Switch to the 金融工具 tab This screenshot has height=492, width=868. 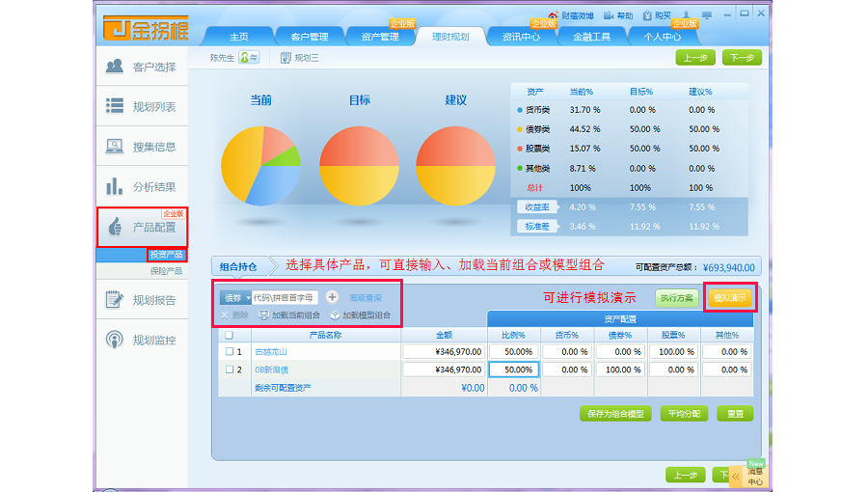tap(592, 37)
